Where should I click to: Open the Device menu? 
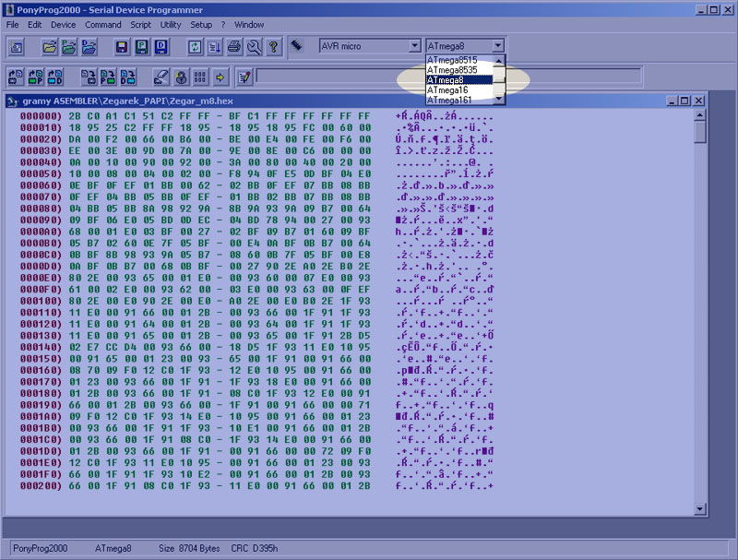[x=63, y=25]
